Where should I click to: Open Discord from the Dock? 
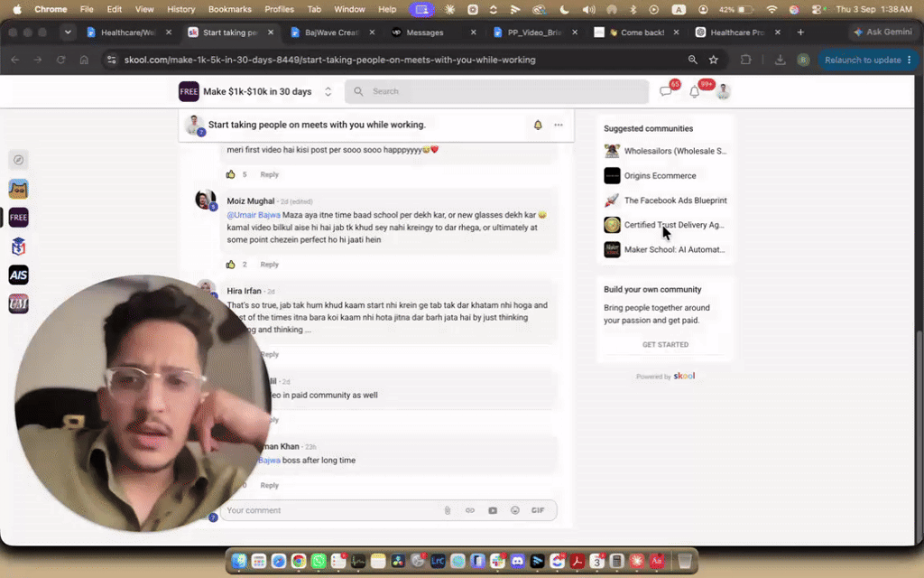coord(517,561)
